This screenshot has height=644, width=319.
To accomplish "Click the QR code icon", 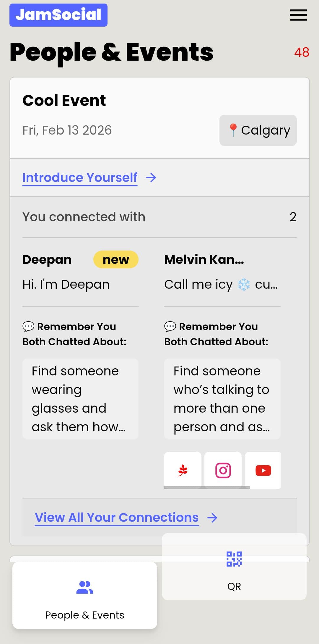I will click(234, 559).
